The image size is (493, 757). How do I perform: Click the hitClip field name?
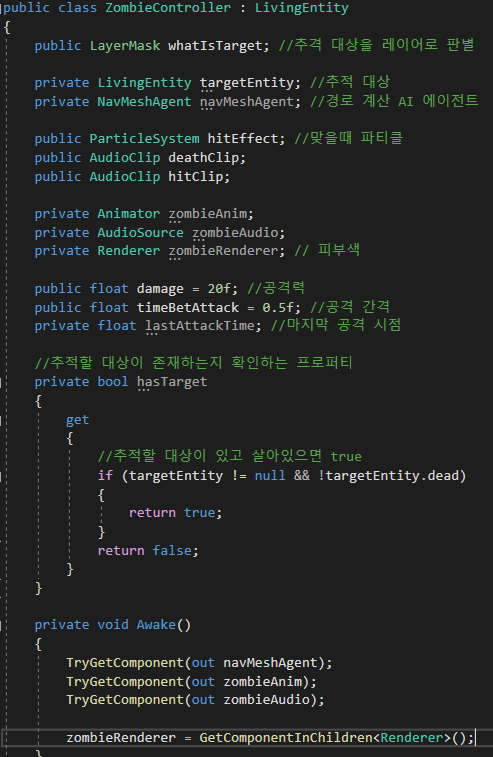coord(196,177)
